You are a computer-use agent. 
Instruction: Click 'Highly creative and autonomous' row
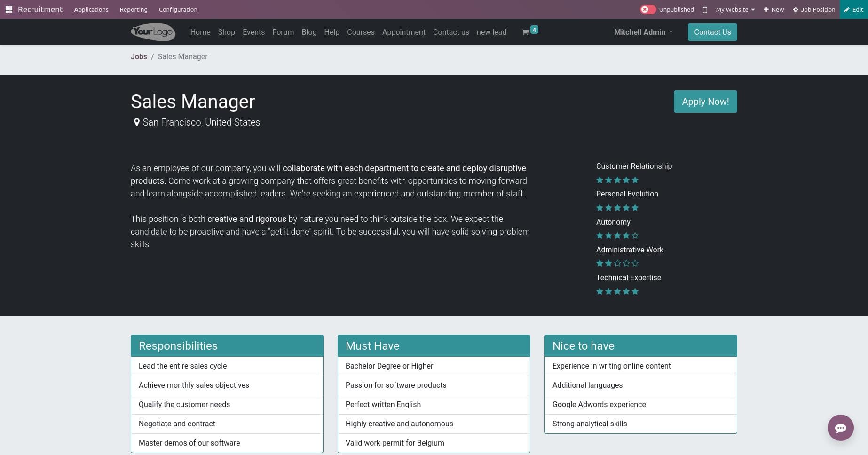point(434,424)
